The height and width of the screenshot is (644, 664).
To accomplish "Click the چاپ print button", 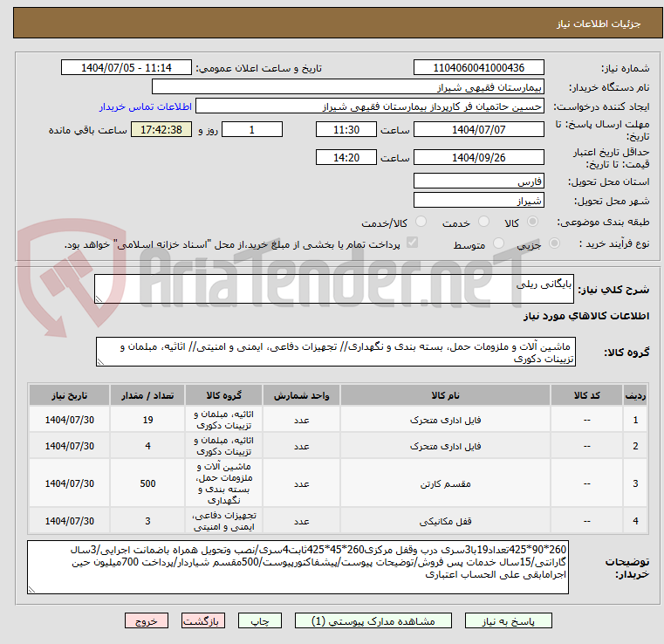I will [x=260, y=620].
